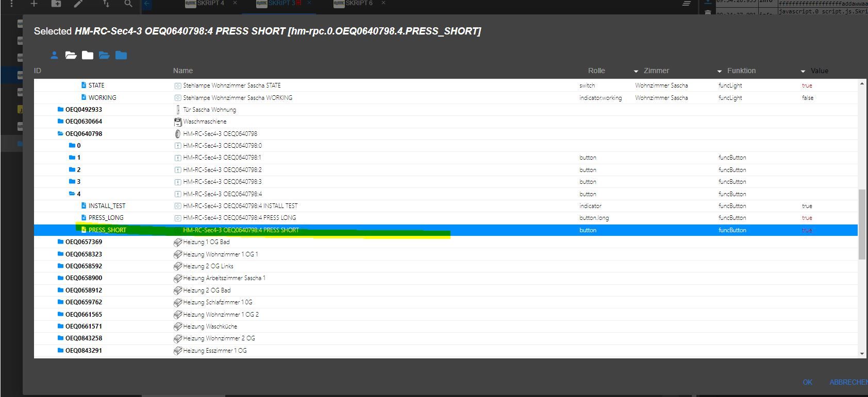Screen dimensions: 868x397
Task: Expand one level with blue open-folder icon
Action: coord(104,55)
